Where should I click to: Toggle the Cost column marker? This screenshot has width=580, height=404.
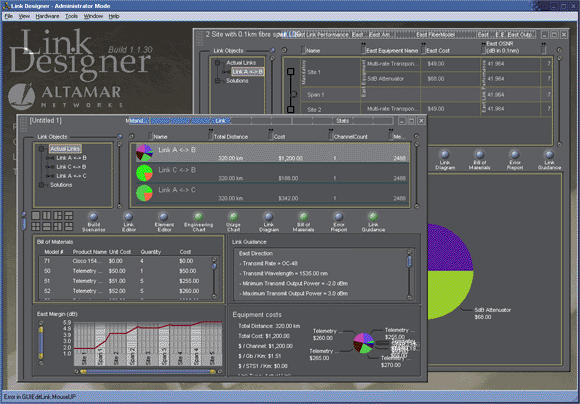pos(271,135)
